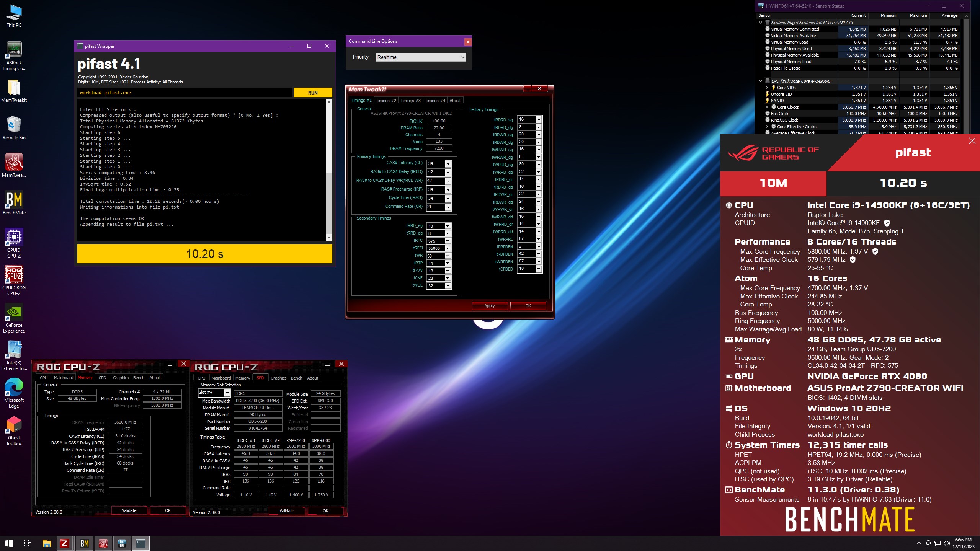Screen dimensions: 980x551
Task: Open Ghost Toolbox desktop icon
Action: (14, 430)
